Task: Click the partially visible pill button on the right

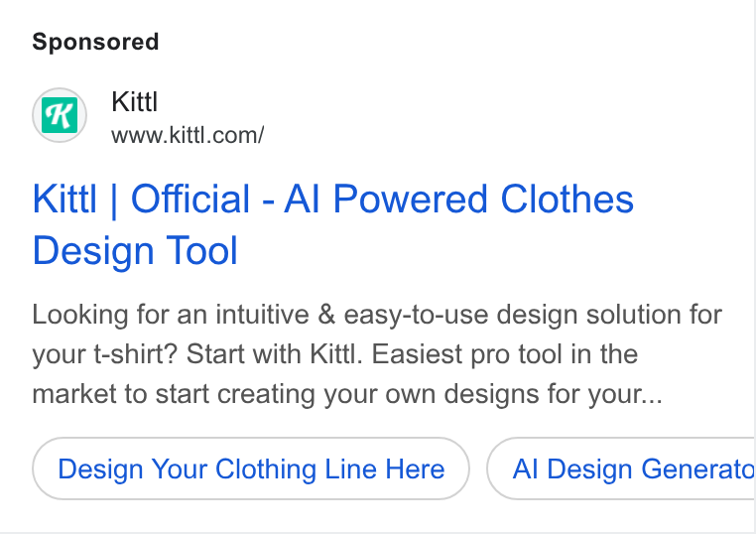Action: point(621,468)
